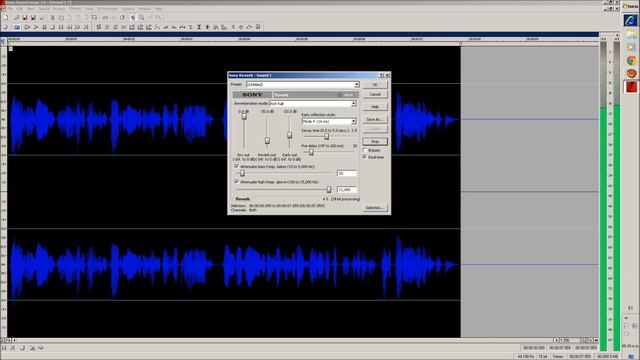Save the current sound file
Image resolution: width=640 pixels, height=360 pixels.
(x=24, y=18)
